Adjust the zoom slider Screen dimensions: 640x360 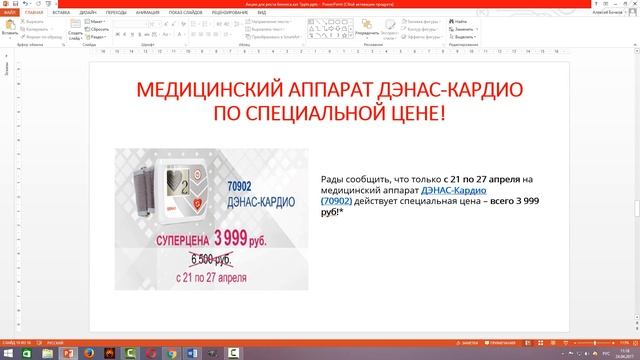point(594,343)
